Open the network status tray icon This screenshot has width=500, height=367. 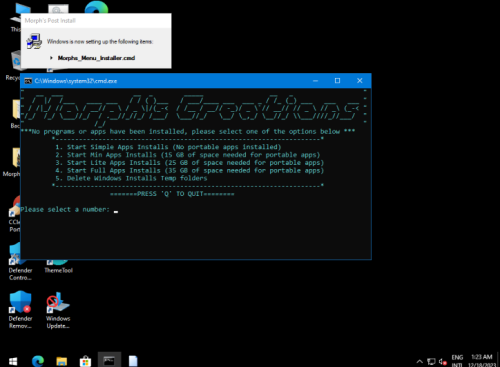(431, 361)
